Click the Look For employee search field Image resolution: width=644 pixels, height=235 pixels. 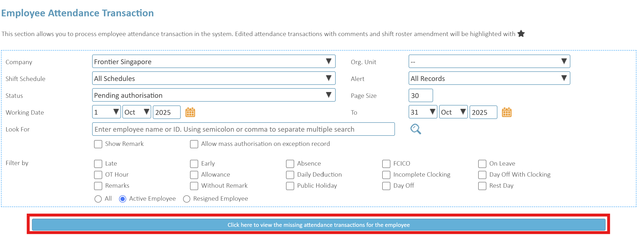(x=243, y=129)
